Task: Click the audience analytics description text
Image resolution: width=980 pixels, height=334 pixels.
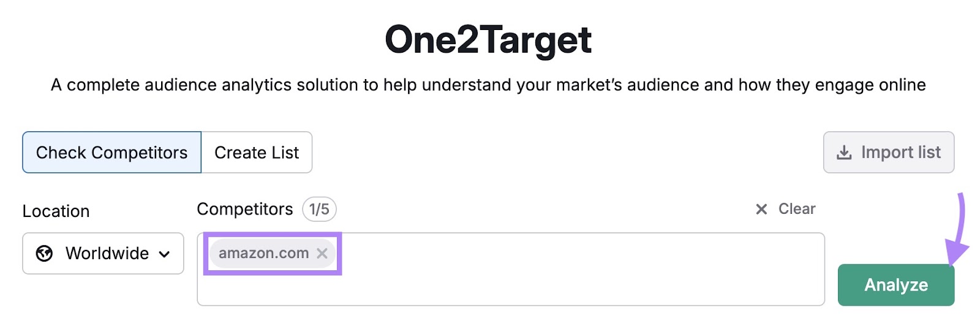Action: coord(488,85)
